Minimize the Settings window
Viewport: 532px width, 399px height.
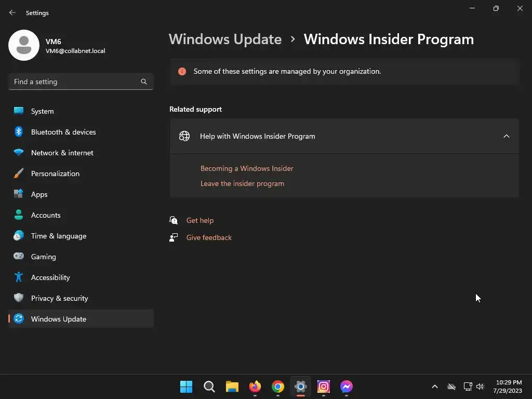(472, 8)
